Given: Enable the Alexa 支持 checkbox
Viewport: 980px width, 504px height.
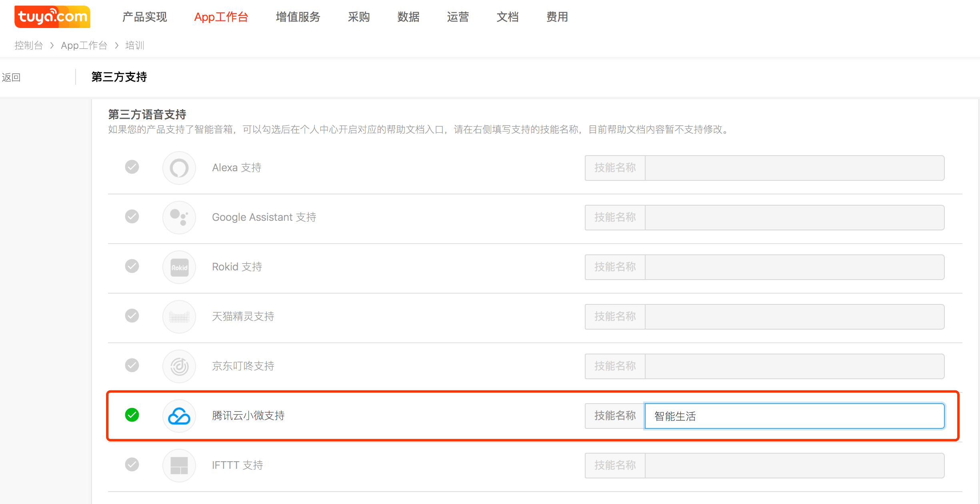Looking at the screenshot, I should [132, 167].
